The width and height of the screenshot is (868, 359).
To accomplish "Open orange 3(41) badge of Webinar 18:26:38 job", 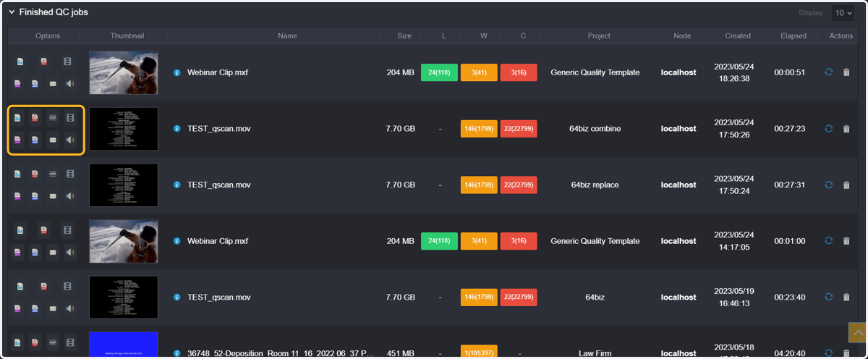I will (479, 72).
